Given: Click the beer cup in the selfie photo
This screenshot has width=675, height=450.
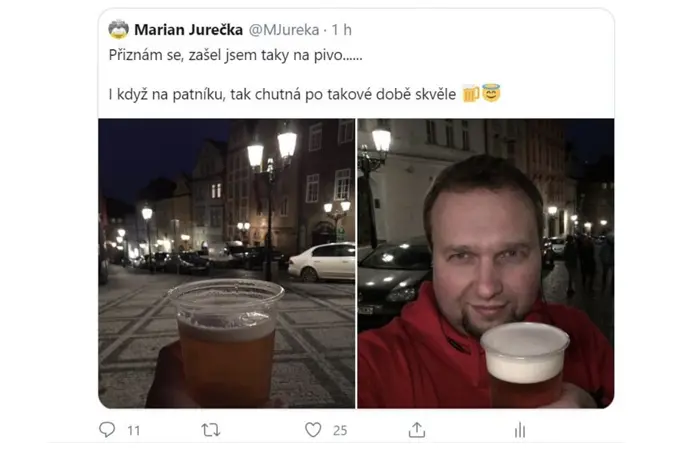Looking at the screenshot, I should 525,364.
